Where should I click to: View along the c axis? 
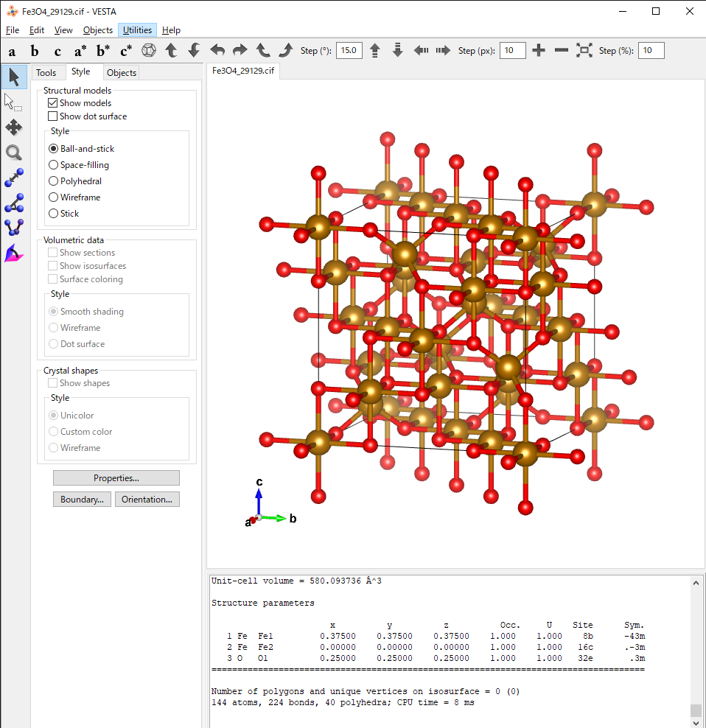(57, 51)
